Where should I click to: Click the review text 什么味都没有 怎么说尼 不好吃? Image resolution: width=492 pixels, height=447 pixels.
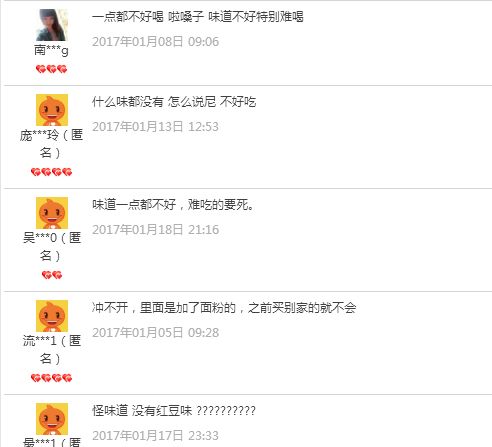point(174,102)
